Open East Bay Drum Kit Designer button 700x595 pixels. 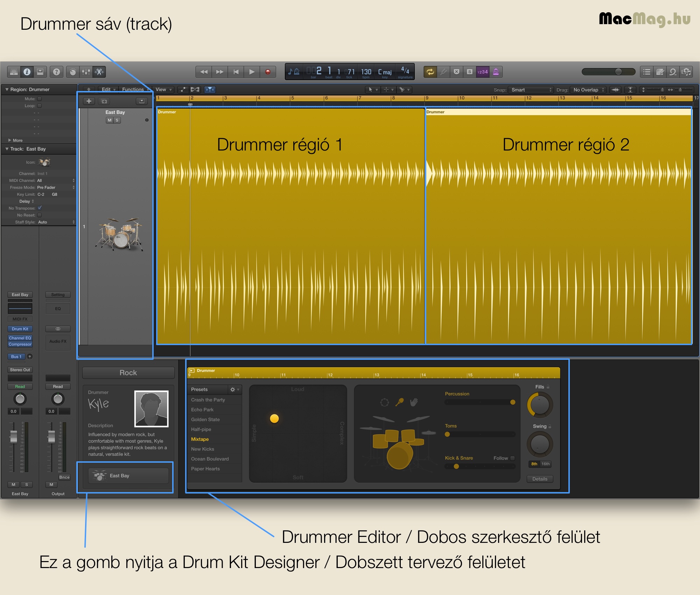pyautogui.click(x=128, y=476)
